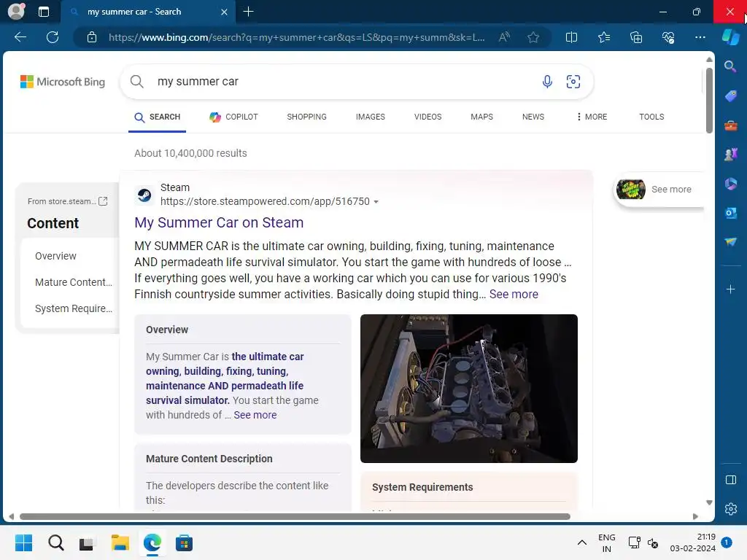Activate Read aloud icon in address bar
Image resolution: width=747 pixels, height=560 pixels.
click(x=504, y=37)
